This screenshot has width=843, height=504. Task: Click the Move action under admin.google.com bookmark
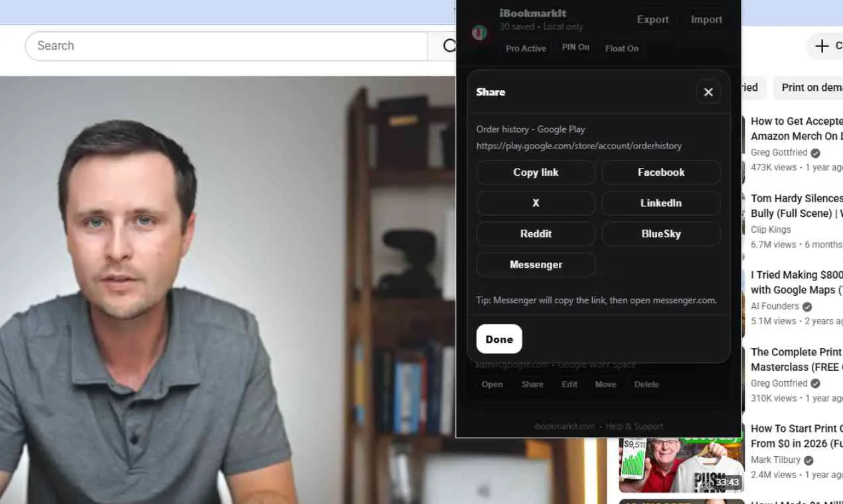(x=605, y=384)
